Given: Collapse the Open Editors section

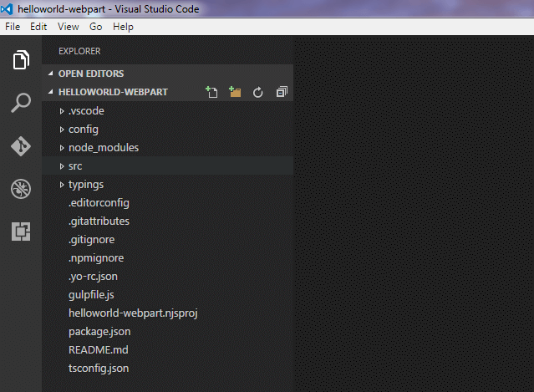Looking at the screenshot, I should point(51,74).
